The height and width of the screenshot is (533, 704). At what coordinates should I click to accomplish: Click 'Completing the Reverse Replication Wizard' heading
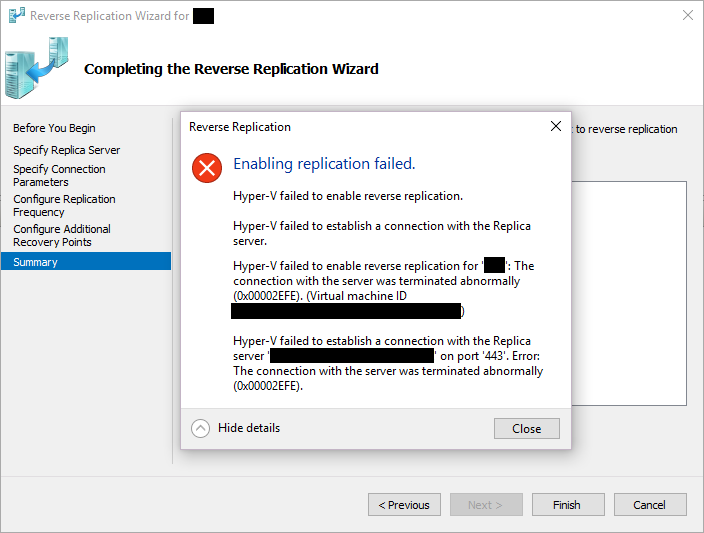(x=231, y=69)
